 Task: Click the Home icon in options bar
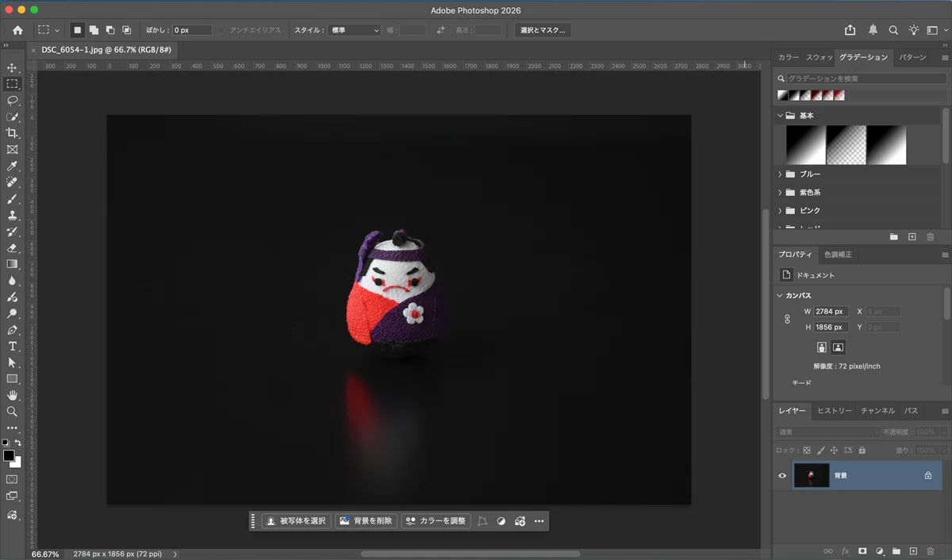17,30
